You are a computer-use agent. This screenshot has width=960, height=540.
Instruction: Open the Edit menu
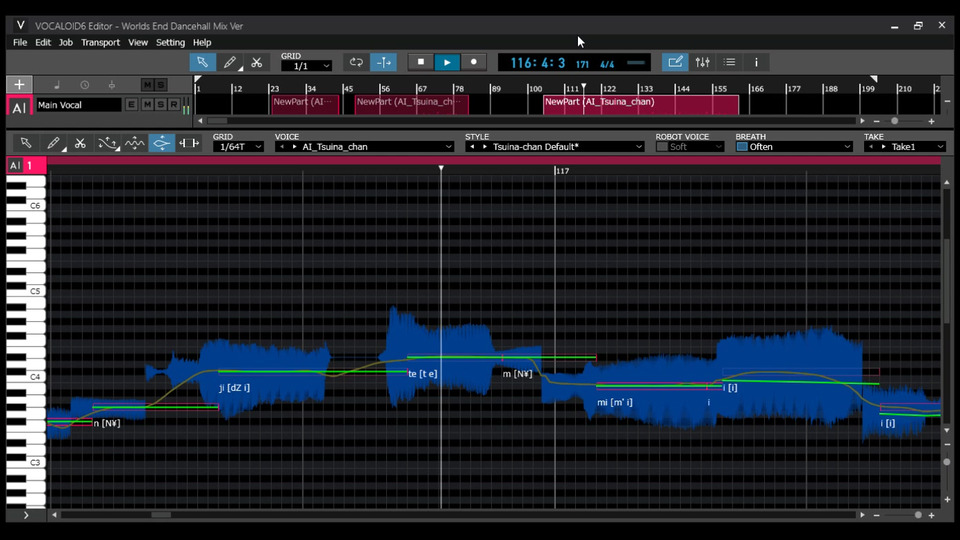pos(43,42)
